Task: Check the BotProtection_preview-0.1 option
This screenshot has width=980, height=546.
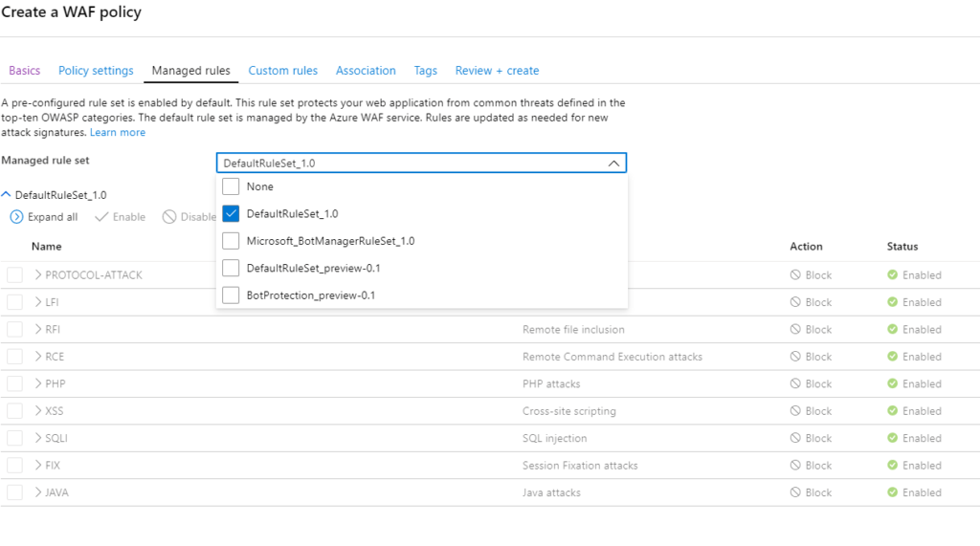Action: click(x=231, y=295)
